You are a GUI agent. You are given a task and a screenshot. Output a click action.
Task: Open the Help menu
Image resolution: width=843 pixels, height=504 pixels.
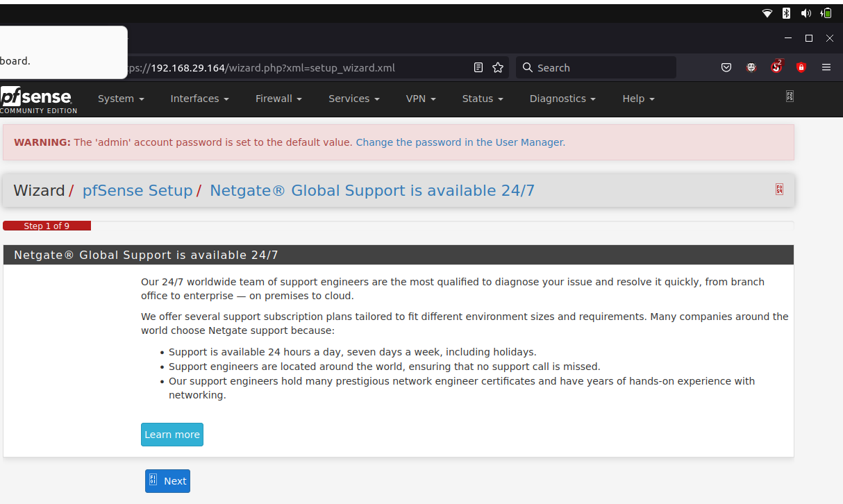[638, 99]
